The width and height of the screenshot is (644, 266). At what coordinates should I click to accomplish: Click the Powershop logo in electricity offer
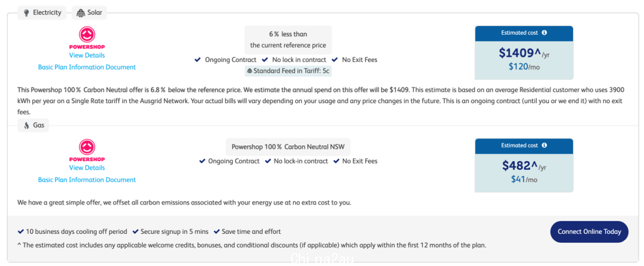87,38
